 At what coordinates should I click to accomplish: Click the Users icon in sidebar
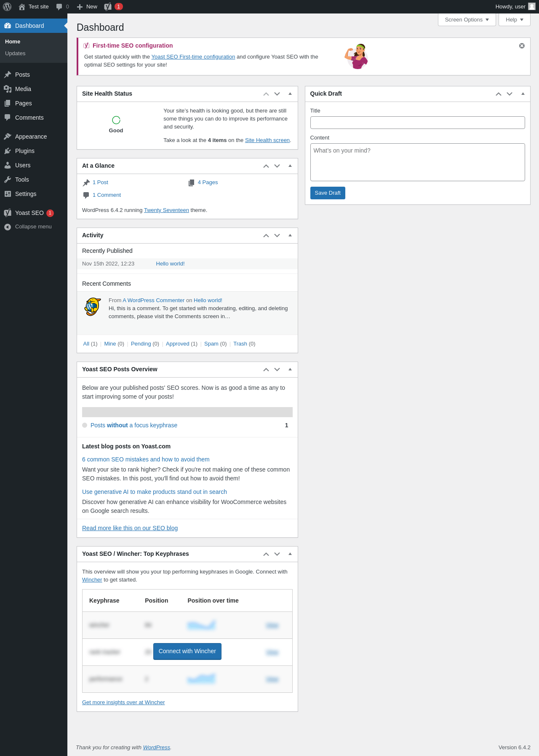click(8, 165)
